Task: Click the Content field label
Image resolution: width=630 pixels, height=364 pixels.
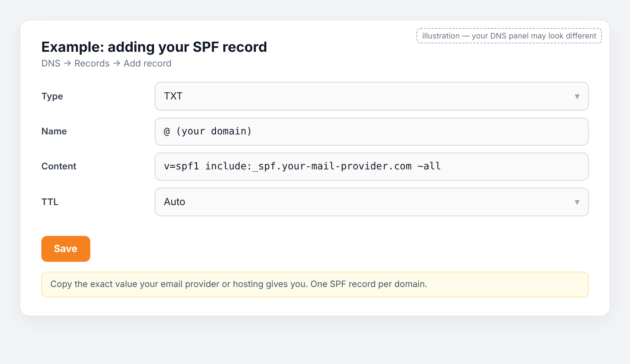Action: pyautogui.click(x=59, y=166)
